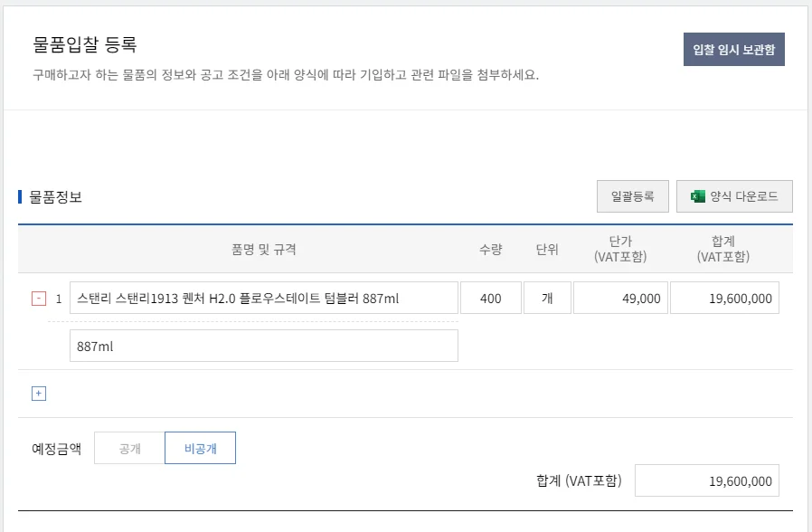Screen dimensions: 812x532
Task: Select 비공개 to hide the estimated amount
Action: (x=200, y=447)
